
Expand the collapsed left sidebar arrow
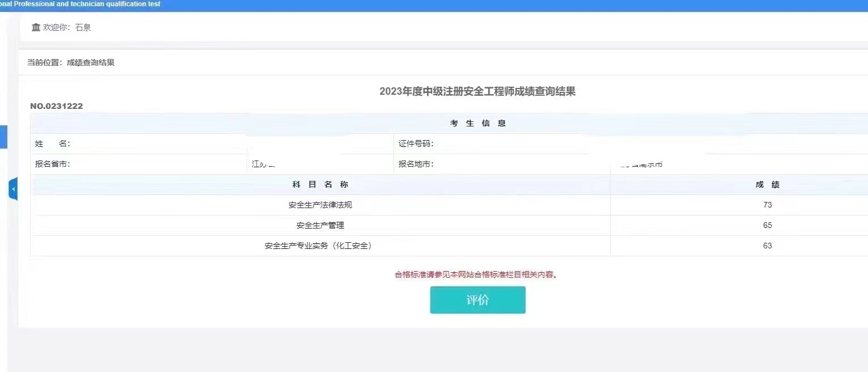[13, 189]
